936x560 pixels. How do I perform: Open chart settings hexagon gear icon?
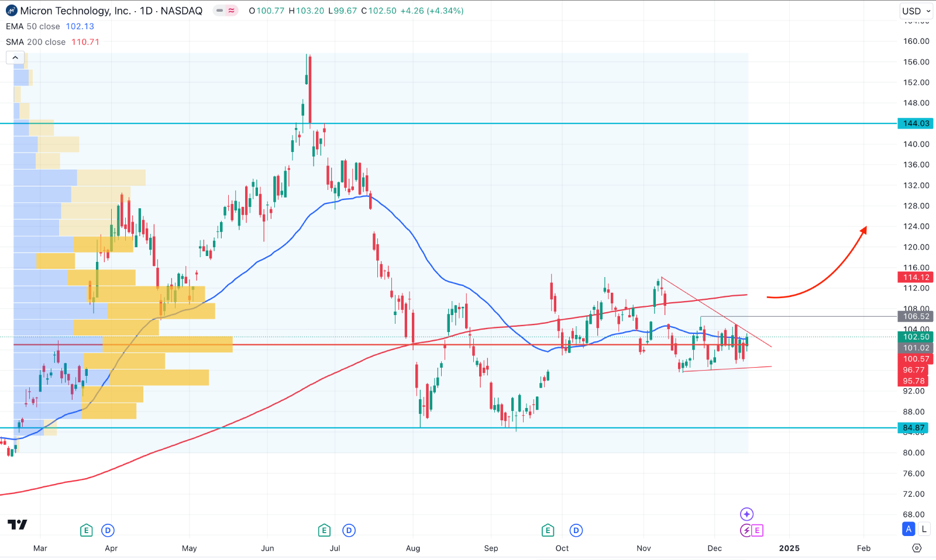pyautogui.click(x=917, y=548)
